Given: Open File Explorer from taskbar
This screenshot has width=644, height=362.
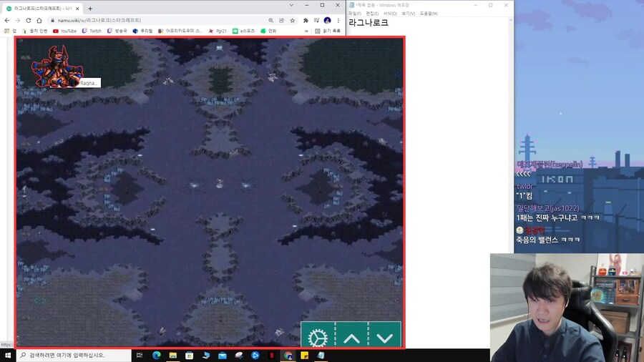Looking at the screenshot, I should (x=173, y=355).
